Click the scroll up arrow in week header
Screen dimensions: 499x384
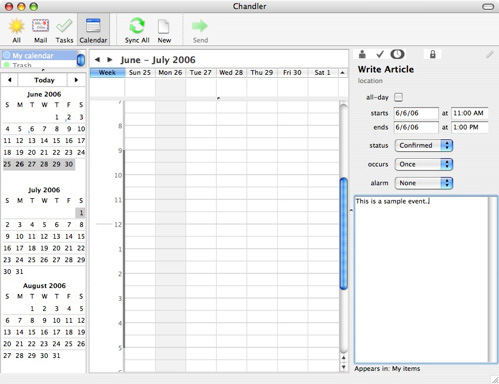point(342,73)
